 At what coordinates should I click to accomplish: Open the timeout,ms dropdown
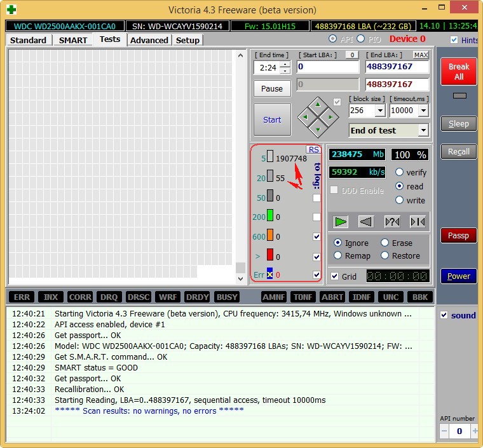coord(423,110)
